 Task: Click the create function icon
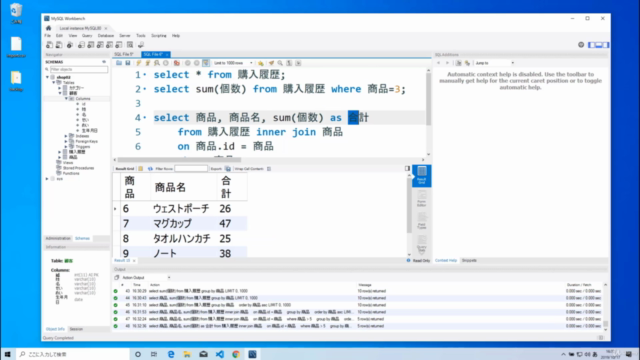click(119, 45)
